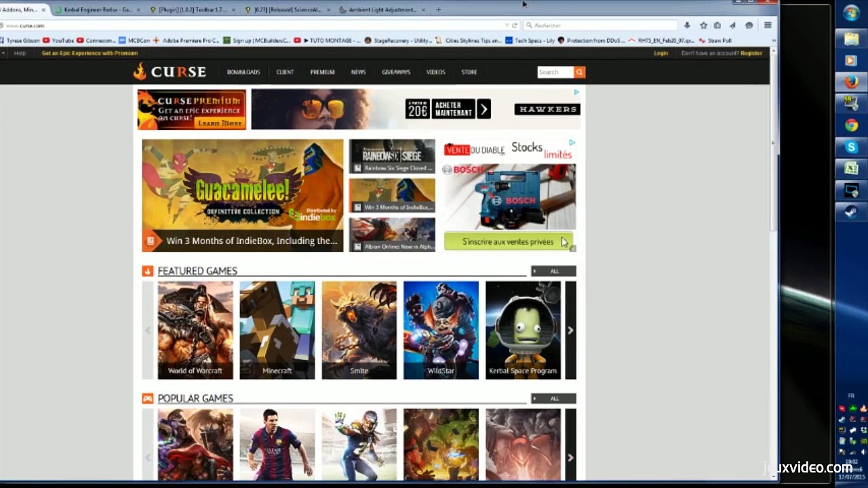This screenshot has height=488, width=868.
Task: Click S'inscrire aux ventes privées button
Action: [508, 241]
